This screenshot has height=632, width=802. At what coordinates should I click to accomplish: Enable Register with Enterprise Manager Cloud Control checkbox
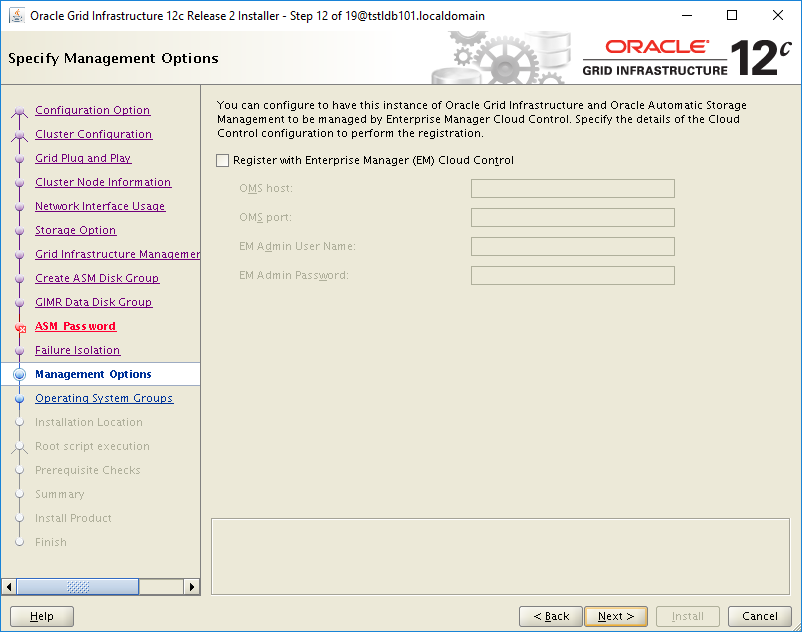click(222, 161)
